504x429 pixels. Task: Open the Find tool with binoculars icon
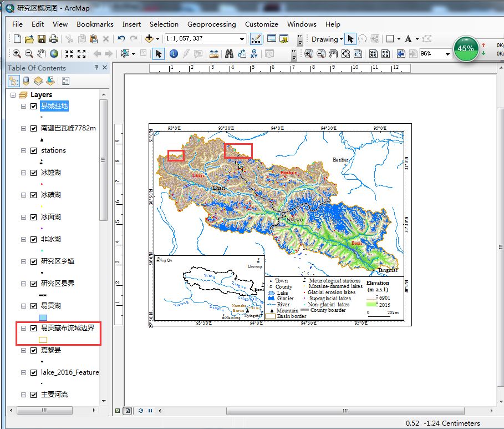tap(230, 54)
